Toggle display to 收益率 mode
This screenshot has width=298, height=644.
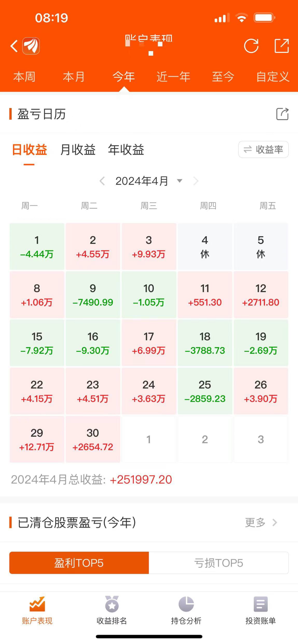(x=263, y=149)
